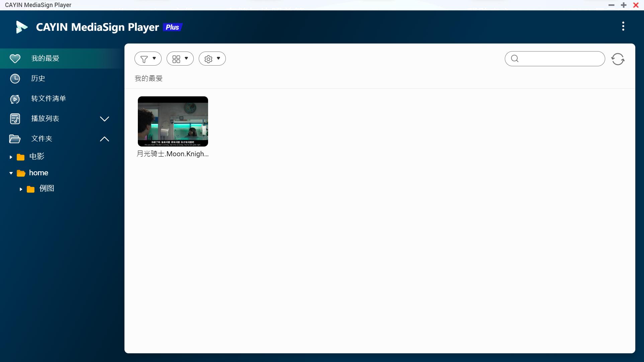
Task: Open the 历史 clock icon
Action: (15, 79)
